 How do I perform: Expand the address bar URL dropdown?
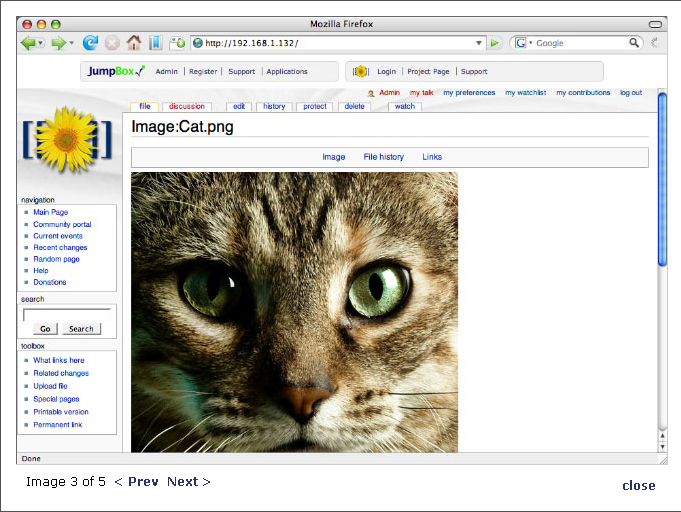coord(479,43)
